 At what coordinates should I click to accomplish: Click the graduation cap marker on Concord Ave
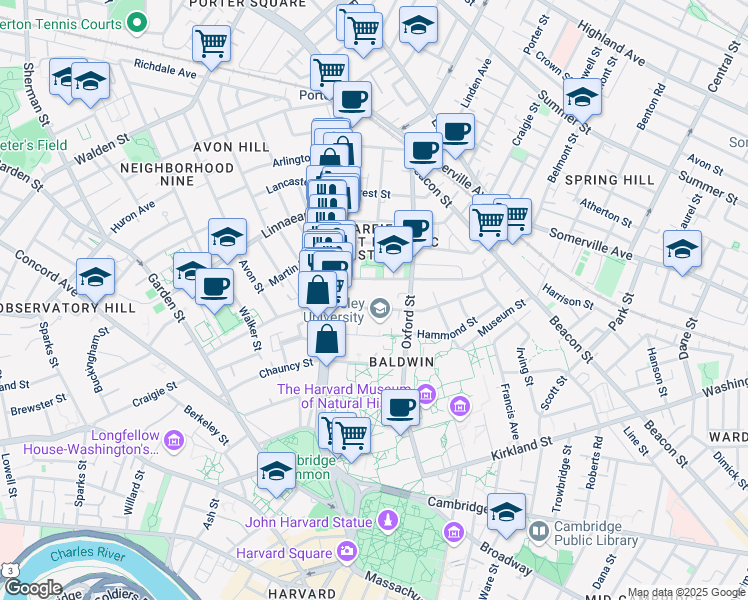click(95, 277)
